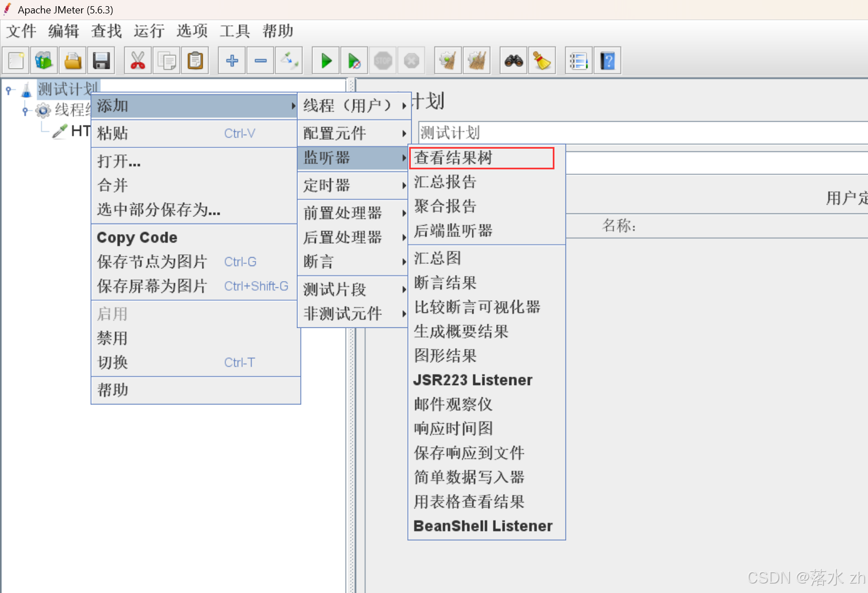868x593 pixels.
Task: Select 聚合报告 listener
Action: 487,206
